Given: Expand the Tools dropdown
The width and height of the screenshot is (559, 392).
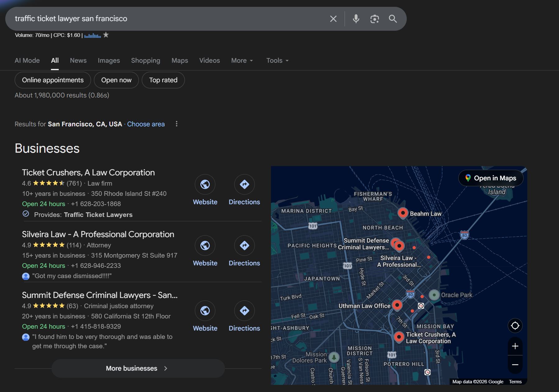Looking at the screenshot, I should click(277, 61).
